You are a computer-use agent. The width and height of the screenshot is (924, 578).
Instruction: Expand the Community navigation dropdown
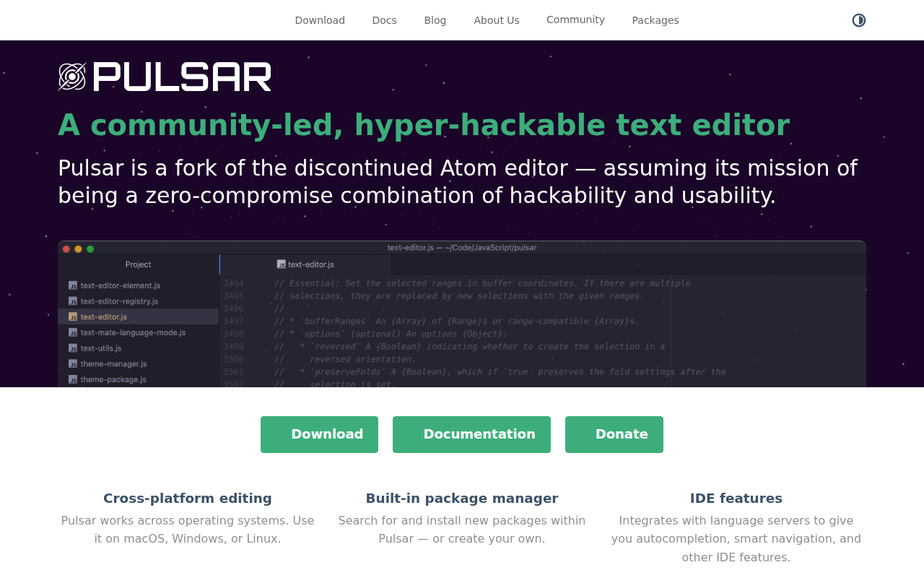575,20
